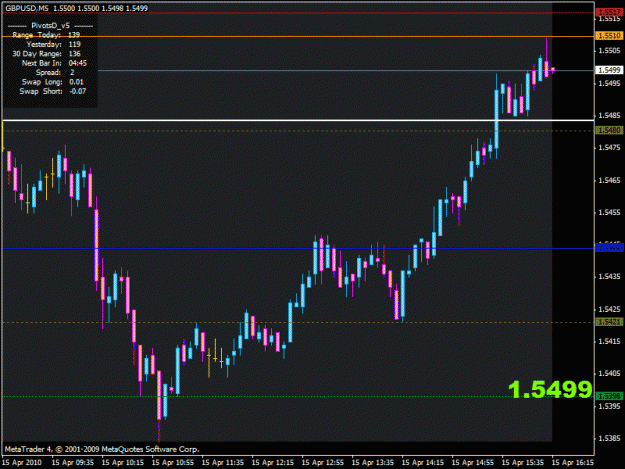Select the 30 Day Range value 136
This screenshot has height=469, width=625.
75,53
